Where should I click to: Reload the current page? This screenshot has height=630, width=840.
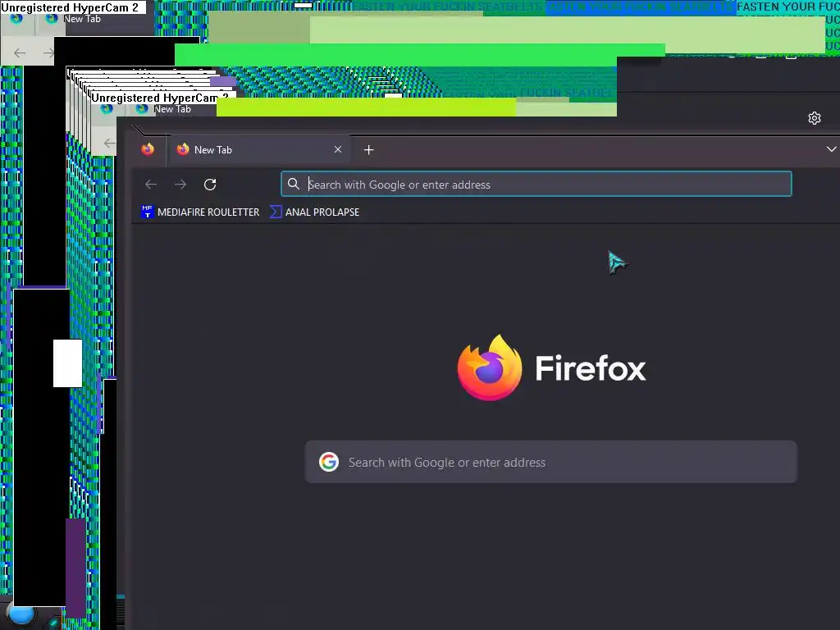coord(210,185)
